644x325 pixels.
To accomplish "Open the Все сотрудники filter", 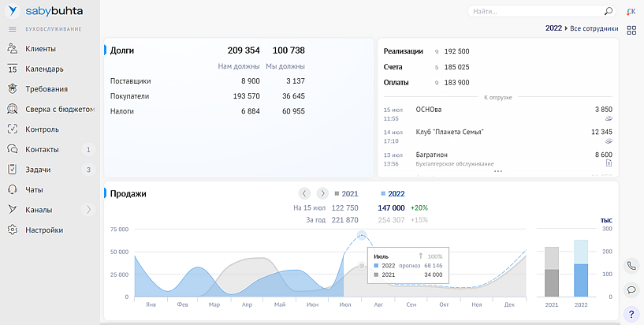I will tap(592, 28).
